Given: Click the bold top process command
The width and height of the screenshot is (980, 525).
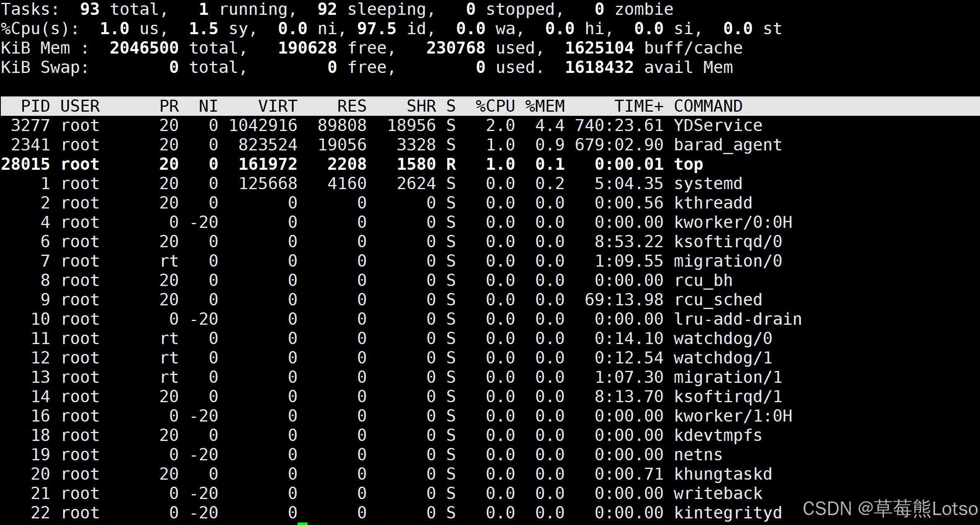Looking at the screenshot, I should (688, 164).
